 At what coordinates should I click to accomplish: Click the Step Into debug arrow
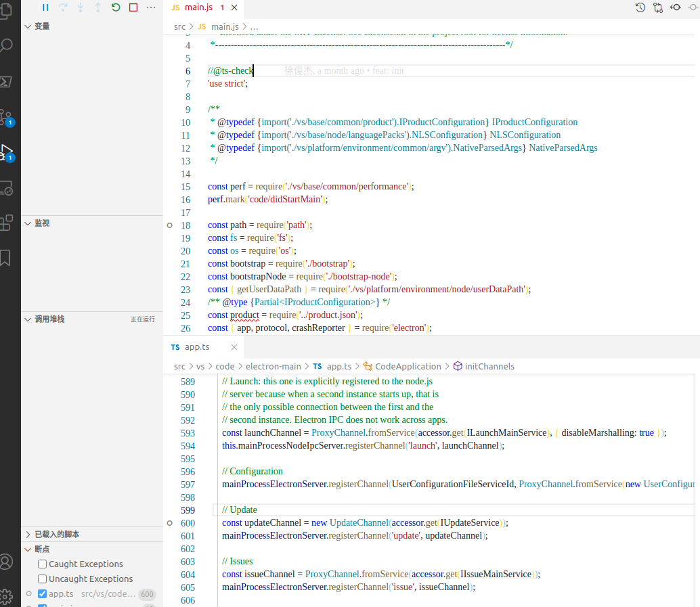[x=81, y=7]
